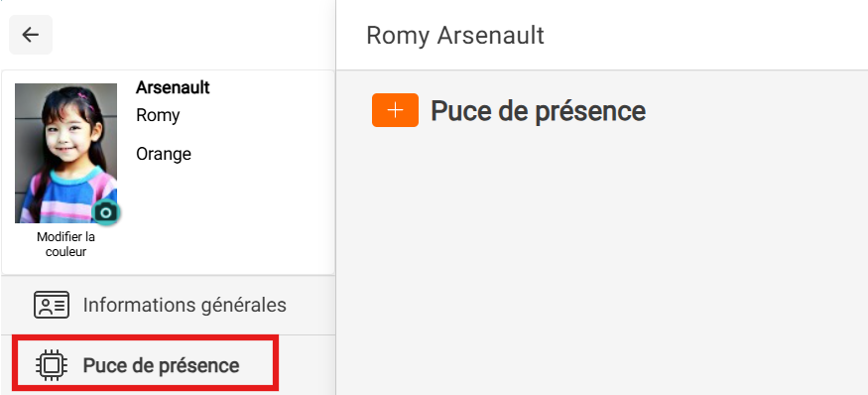Click the ID card icon beside Informations générales
Screen dimensions: 868x395
point(52,305)
